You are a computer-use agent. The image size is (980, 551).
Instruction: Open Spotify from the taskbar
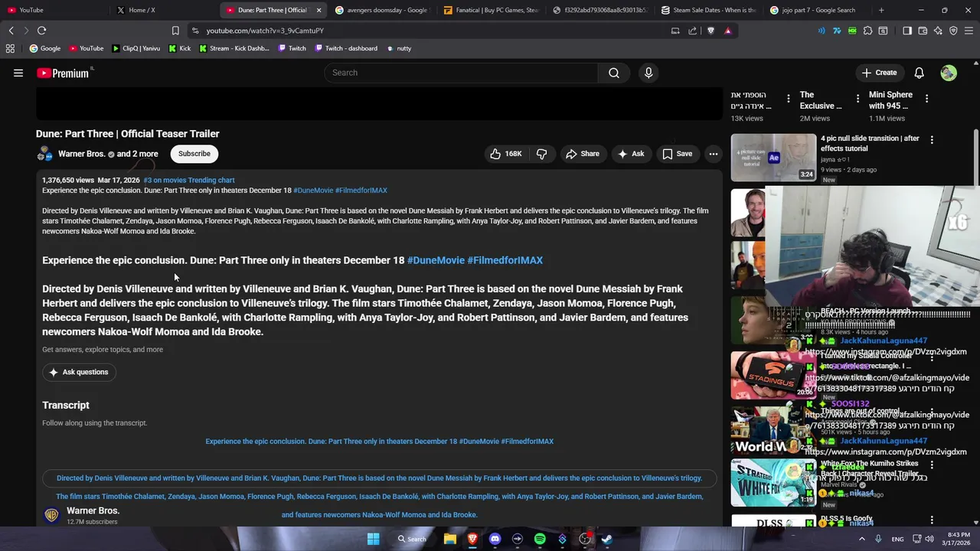(x=540, y=539)
